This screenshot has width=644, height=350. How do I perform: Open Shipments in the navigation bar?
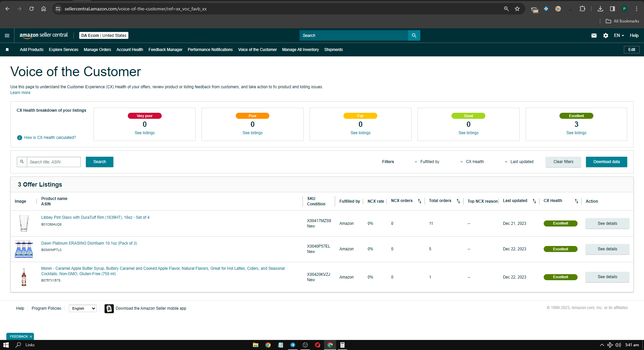[333, 50]
